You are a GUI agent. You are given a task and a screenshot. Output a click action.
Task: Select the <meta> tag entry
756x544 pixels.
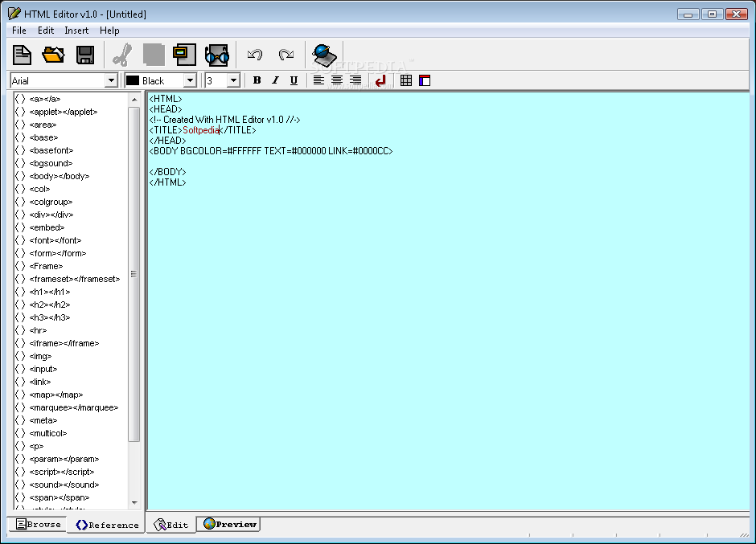[x=43, y=420]
